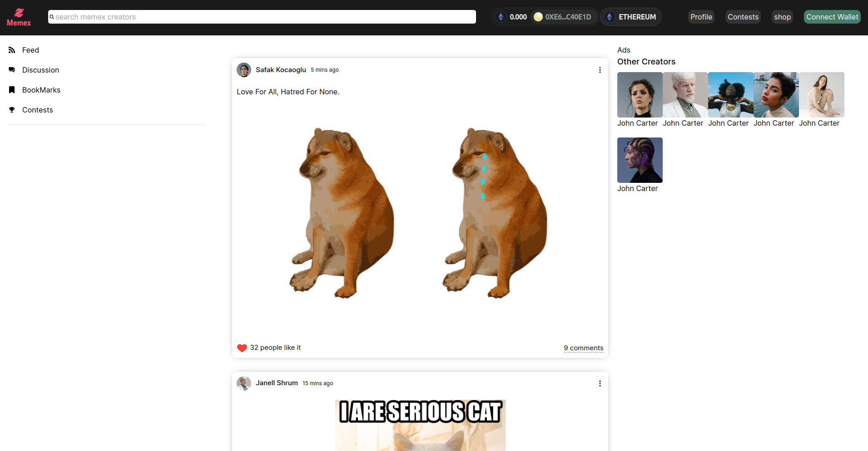Image resolution: width=868 pixels, height=451 pixels.
Task: Open Contests from the top navigation
Action: (743, 17)
